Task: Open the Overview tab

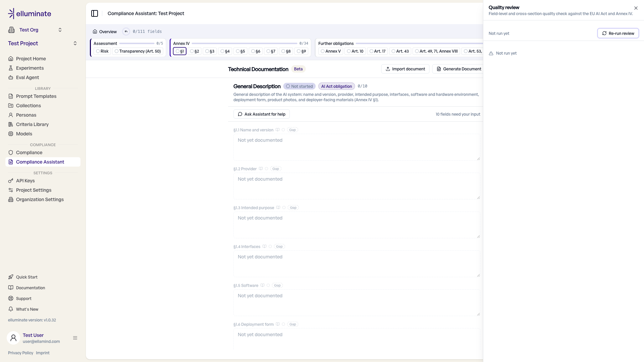Action: click(105, 32)
